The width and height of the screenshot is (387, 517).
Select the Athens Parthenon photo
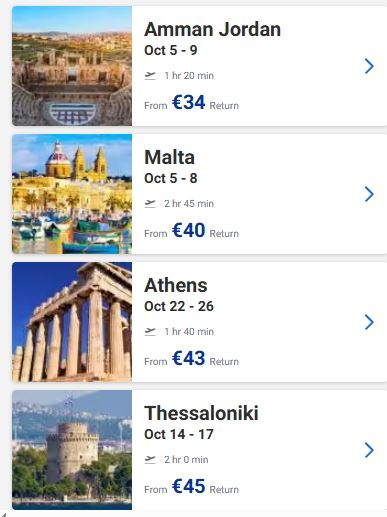coord(72,322)
